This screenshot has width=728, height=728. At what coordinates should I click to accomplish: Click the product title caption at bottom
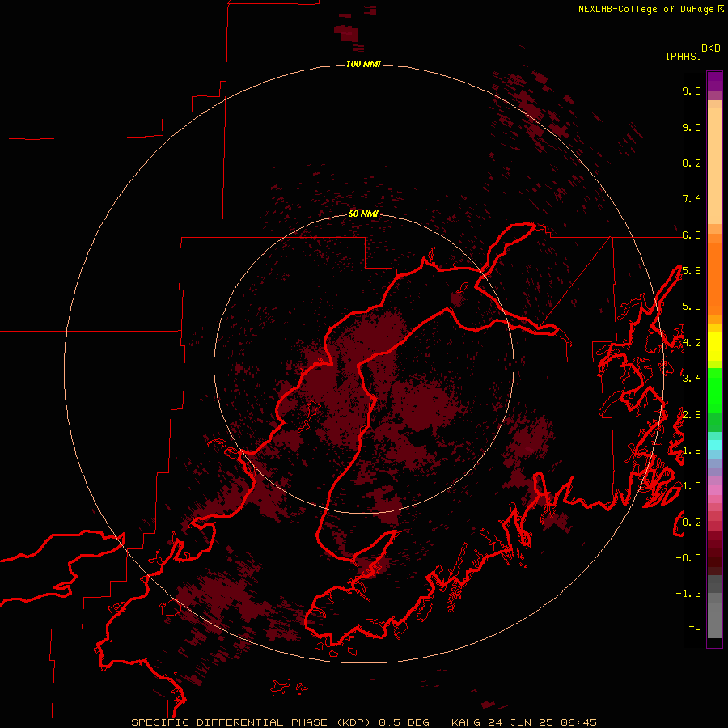click(364, 722)
